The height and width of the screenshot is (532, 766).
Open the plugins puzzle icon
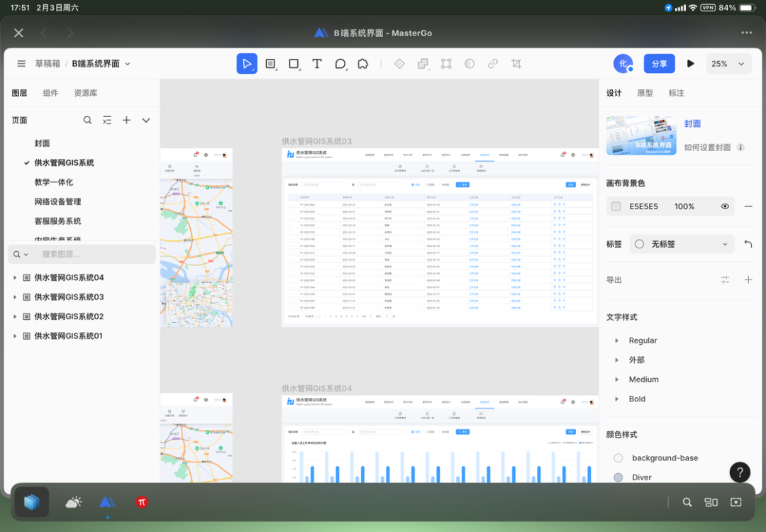(x=363, y=64)
